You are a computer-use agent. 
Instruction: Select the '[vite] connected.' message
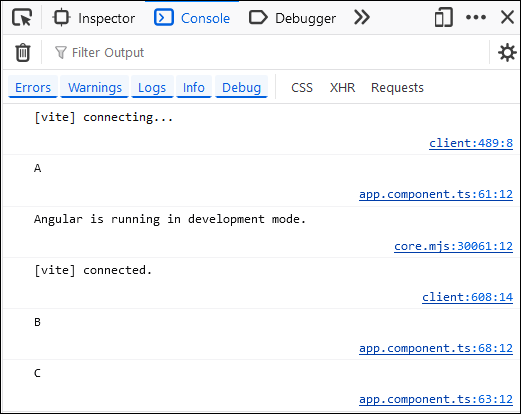[93, 270]
